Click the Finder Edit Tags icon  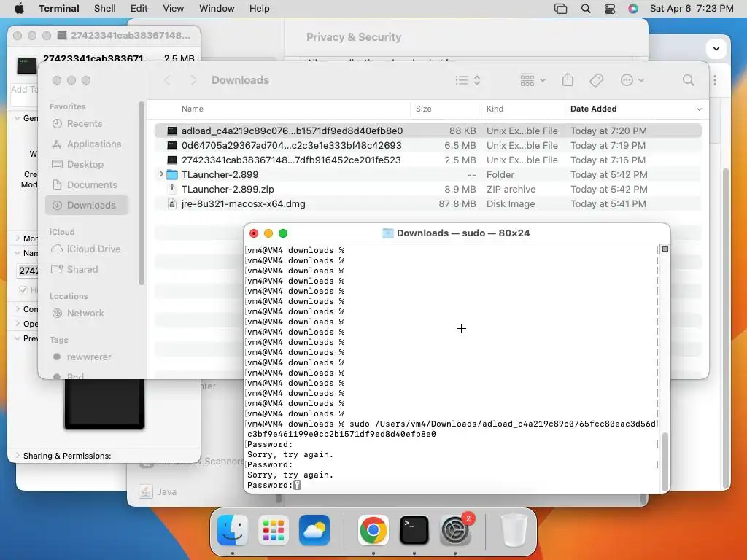tap(596, 80)
